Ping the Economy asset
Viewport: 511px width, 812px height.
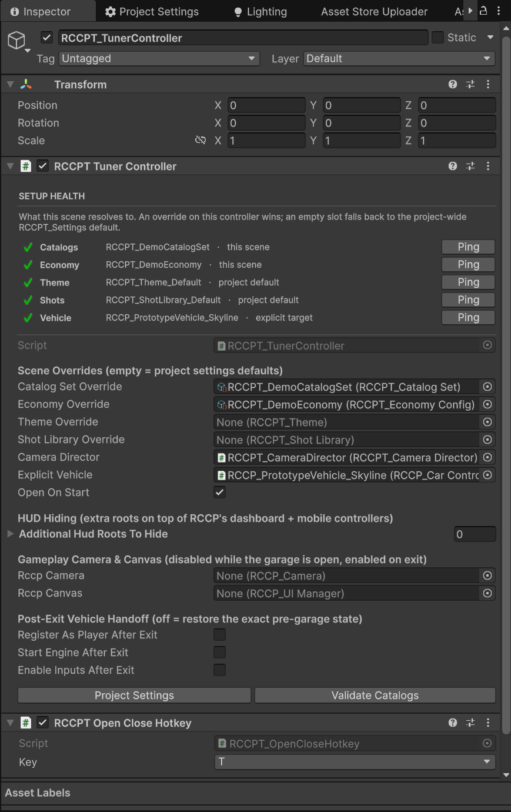tap(468, 264)
